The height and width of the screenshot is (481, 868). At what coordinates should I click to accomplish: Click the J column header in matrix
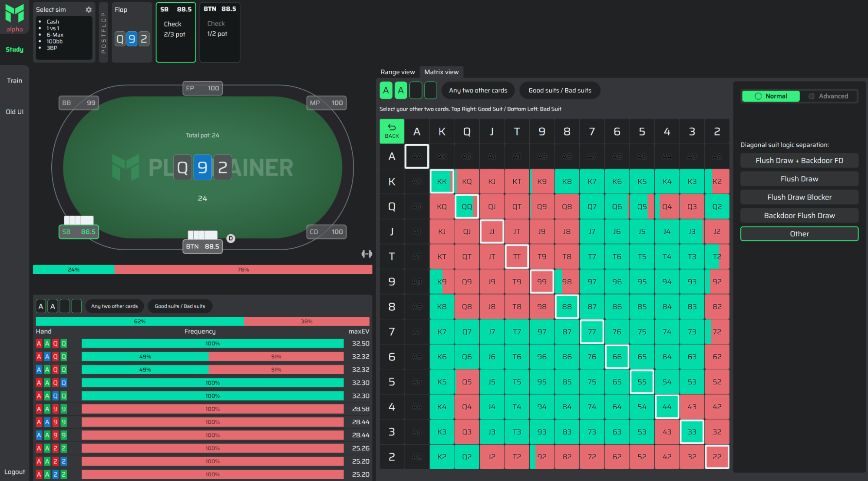(492, 131)
